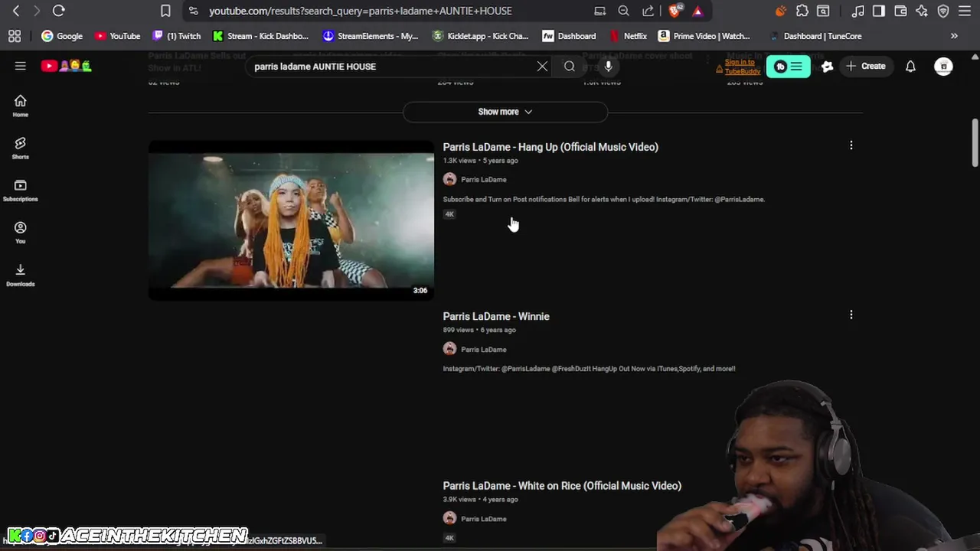
Task: Go to Home in the sidebar
Action: pyautogui.click(x=21, y=106)
